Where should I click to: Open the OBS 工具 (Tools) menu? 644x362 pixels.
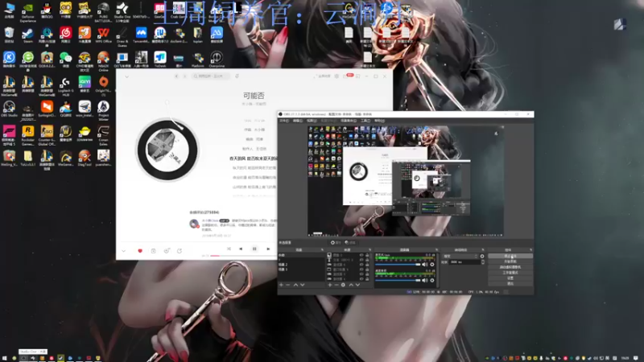point(365,121)
